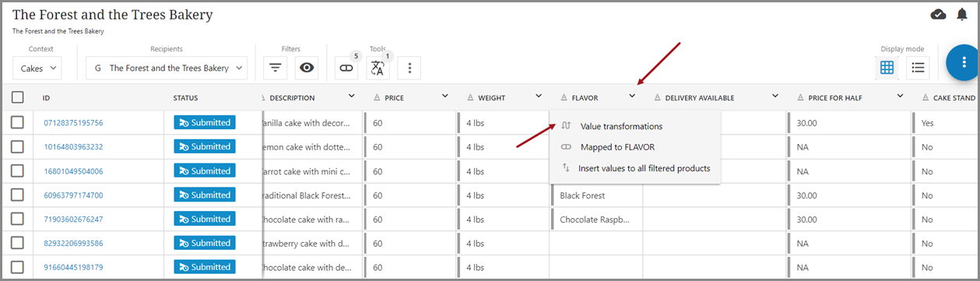Image resolution: width=980 pixels, height=281 pixels.
Task: Expand the Cakes context dropdown
Action: pyautogui.click(x=39, y=68)
